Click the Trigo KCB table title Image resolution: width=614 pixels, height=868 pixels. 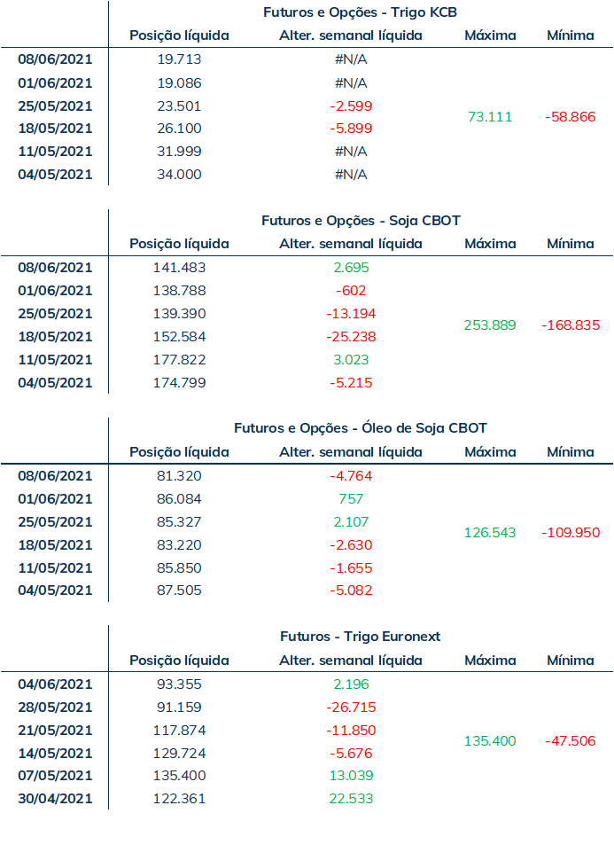(x=360, y=12)
